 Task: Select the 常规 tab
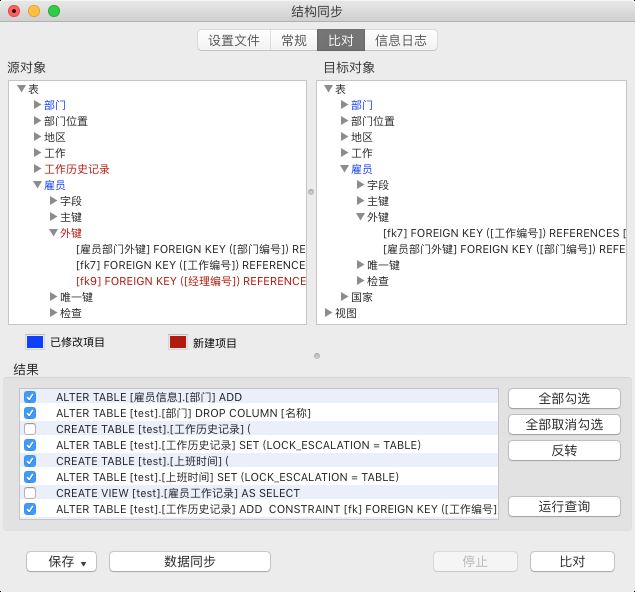point(293,40)
